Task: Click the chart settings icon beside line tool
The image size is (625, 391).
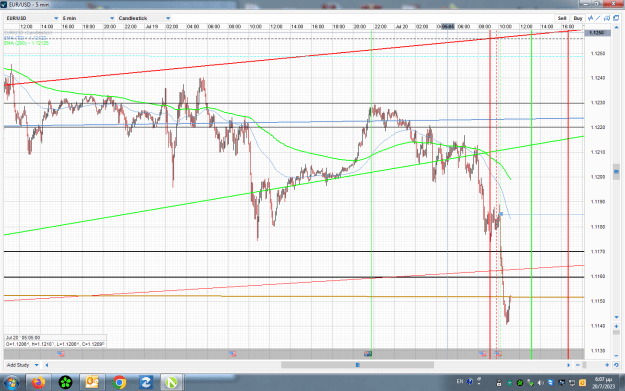Action: point(607,18)
